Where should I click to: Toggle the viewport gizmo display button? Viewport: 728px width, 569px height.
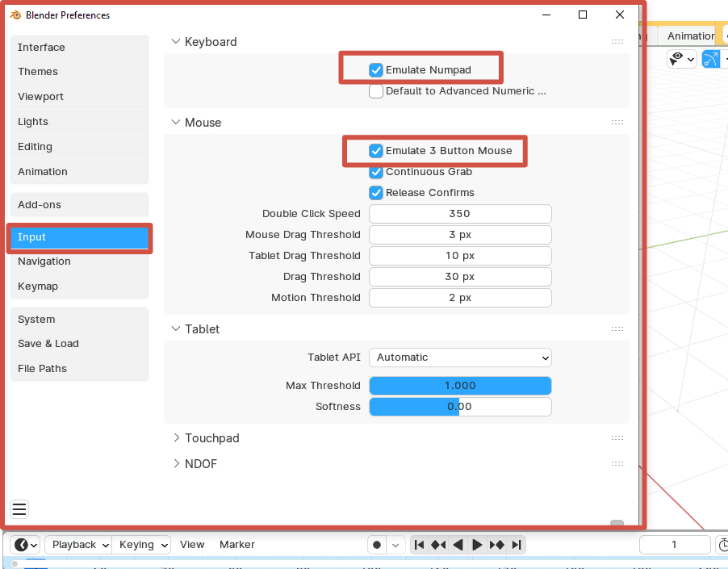(711, 59)
